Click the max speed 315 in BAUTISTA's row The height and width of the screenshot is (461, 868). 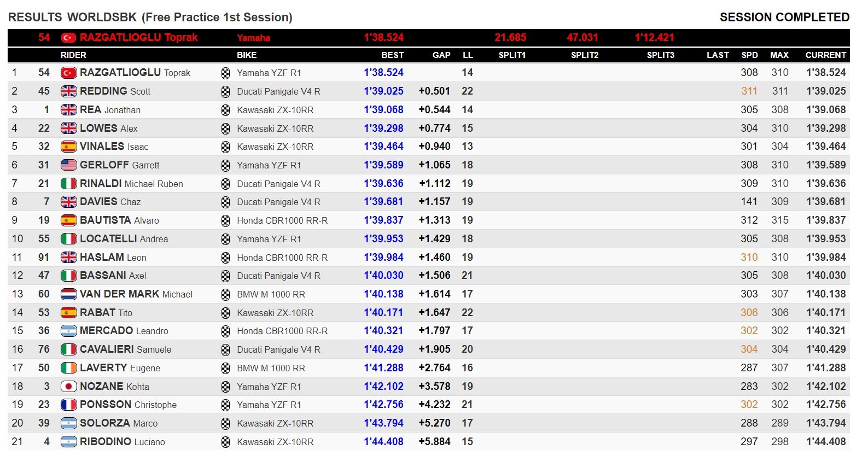click(x=780, y=220)
